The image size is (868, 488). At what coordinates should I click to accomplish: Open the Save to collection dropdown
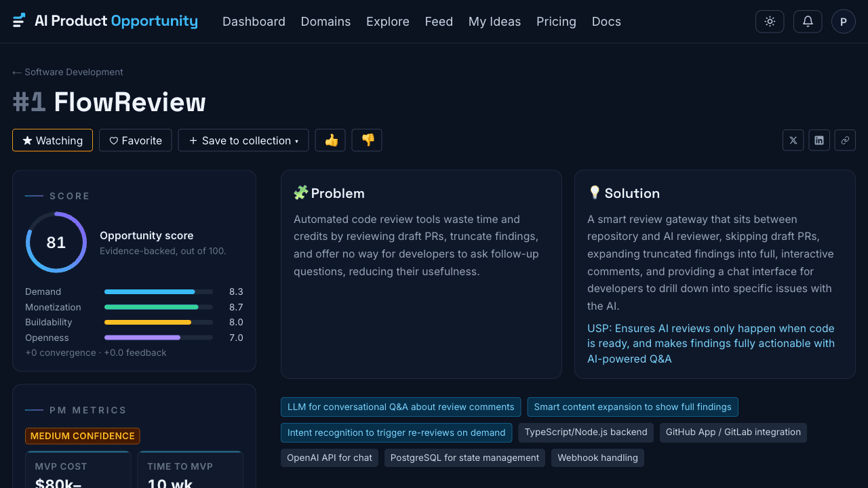click(243, 140)
